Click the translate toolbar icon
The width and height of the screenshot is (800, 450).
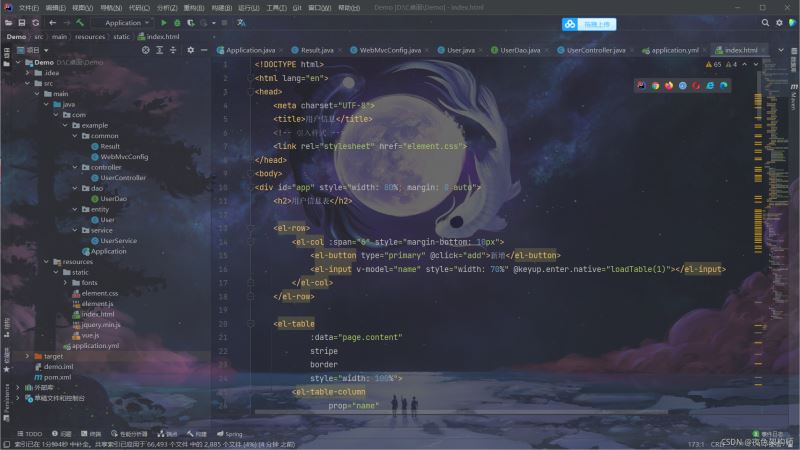241,23
